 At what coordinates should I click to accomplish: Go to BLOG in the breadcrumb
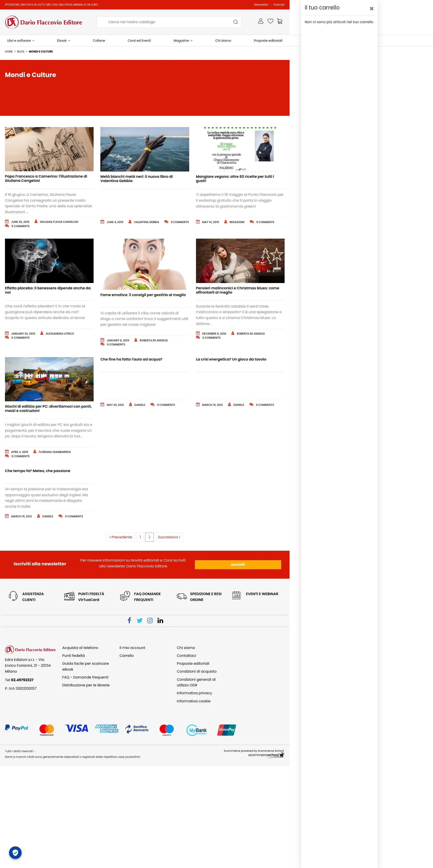21,52
